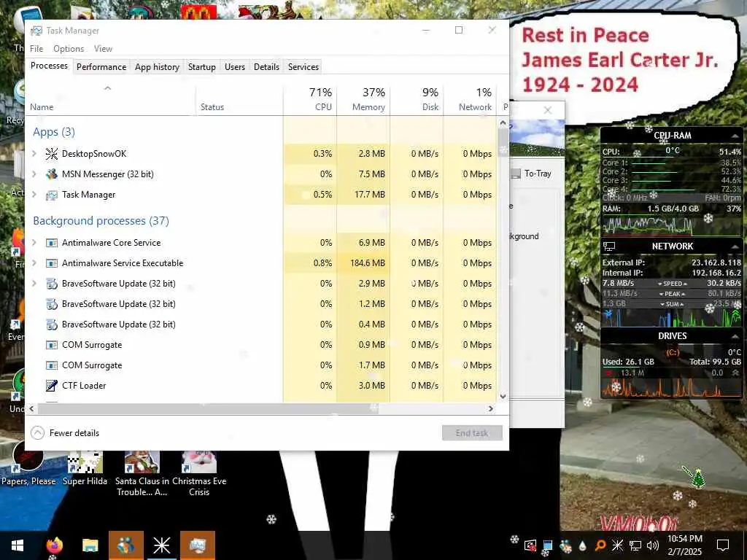Open Firefox from the taskbar
Screen dimensions: 747x560
(x=55, y=545)
